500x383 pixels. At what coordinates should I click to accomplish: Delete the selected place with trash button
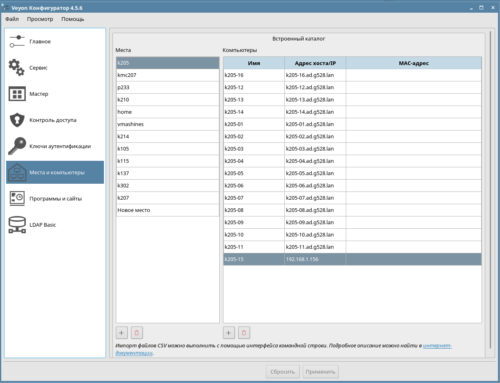click(x=137, y=333)
